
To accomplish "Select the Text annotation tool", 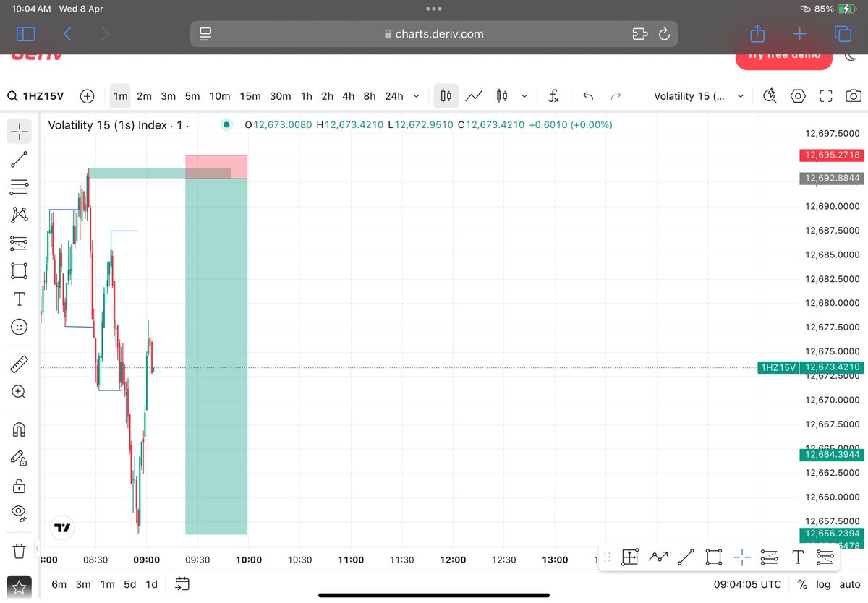I will (x=19, y=299).
